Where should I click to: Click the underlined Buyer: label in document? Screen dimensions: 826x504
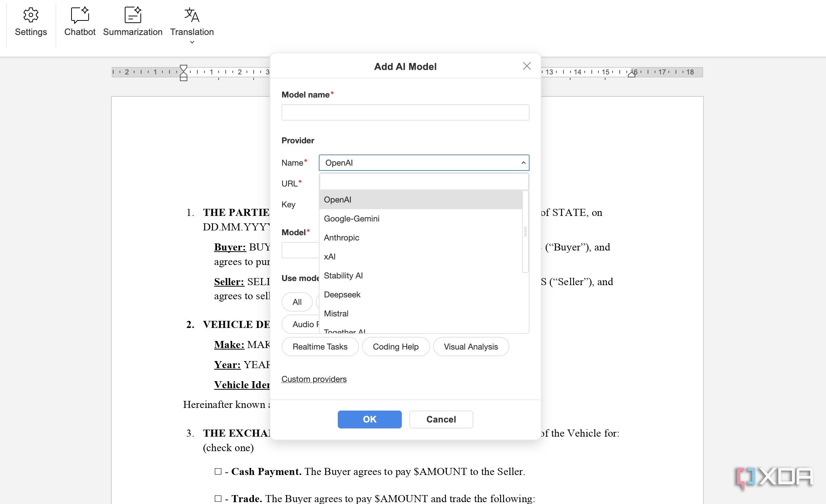coord(230,247)
